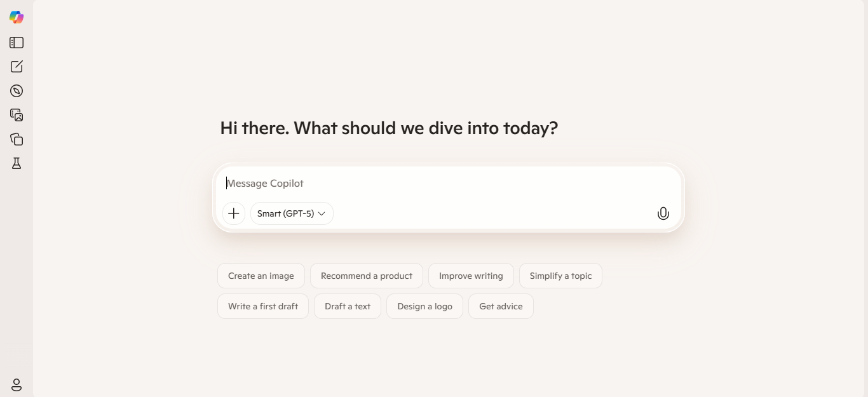This screenshot has width=868, height=397.
Task: Select the Simplify a topic suggestion
Action: 560,276
